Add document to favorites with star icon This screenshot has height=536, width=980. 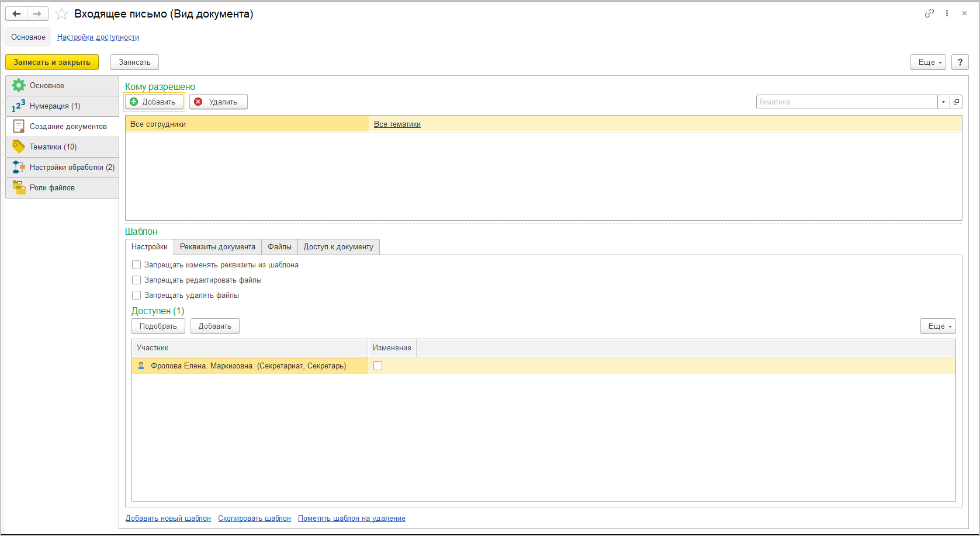point(61,14)
